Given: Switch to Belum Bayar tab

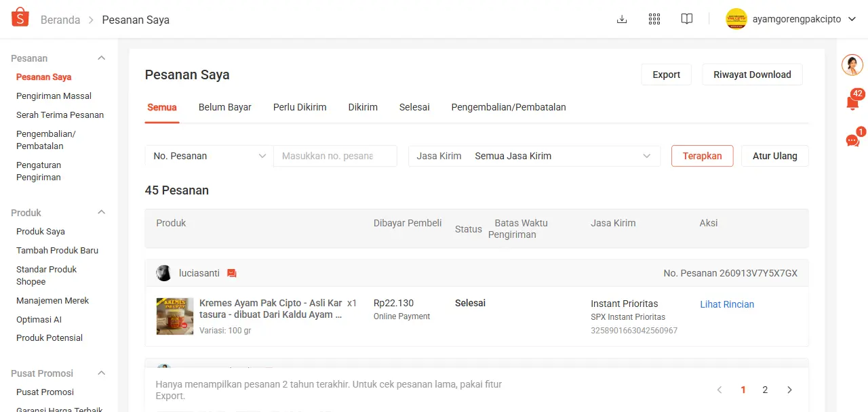Looking at the screenshot, I should [x=225, y=107].
